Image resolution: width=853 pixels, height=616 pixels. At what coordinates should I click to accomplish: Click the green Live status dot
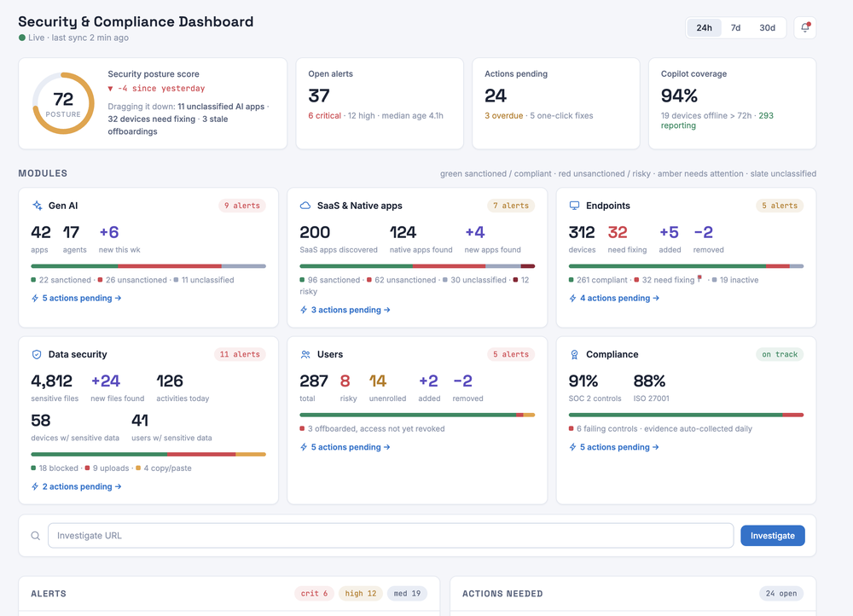point(22,38)
